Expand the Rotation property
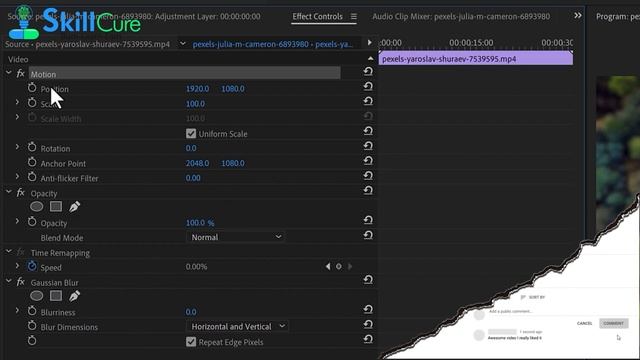The width and height of the screenshot is (640, 360). tap(17, 147)
